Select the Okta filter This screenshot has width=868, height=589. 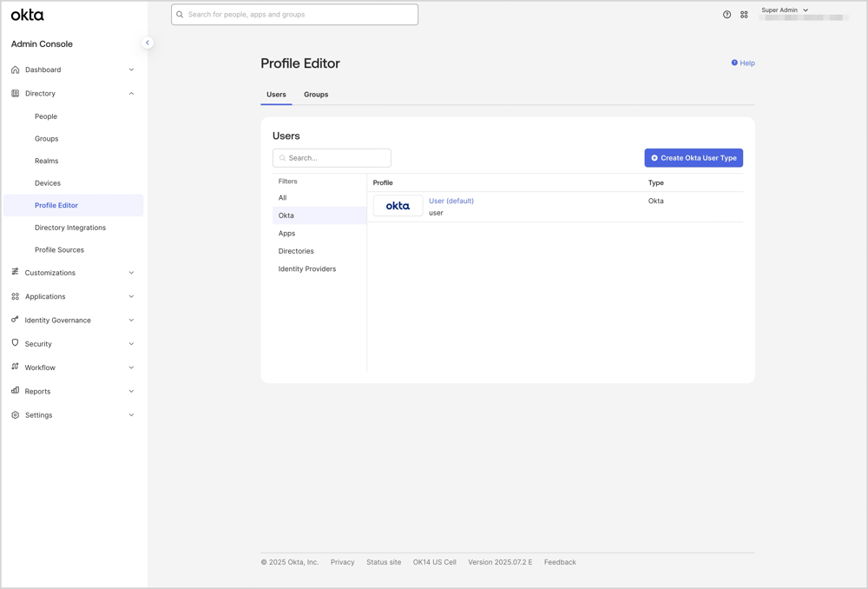pos(319,215)
